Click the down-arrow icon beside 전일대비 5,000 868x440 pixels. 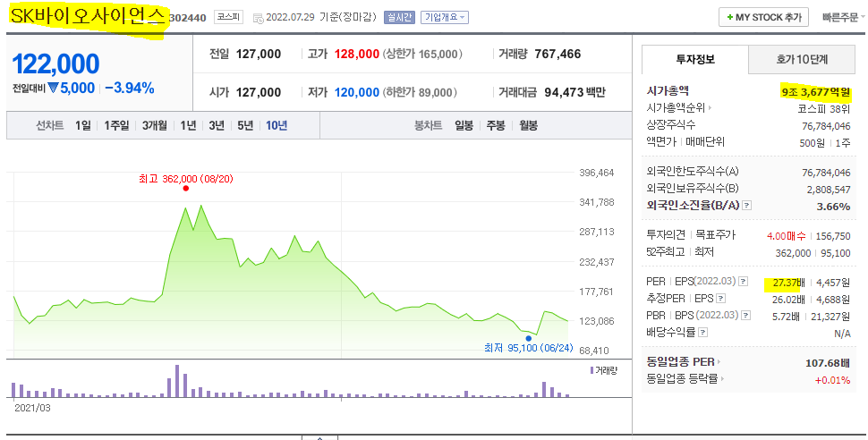click(53, 88)
